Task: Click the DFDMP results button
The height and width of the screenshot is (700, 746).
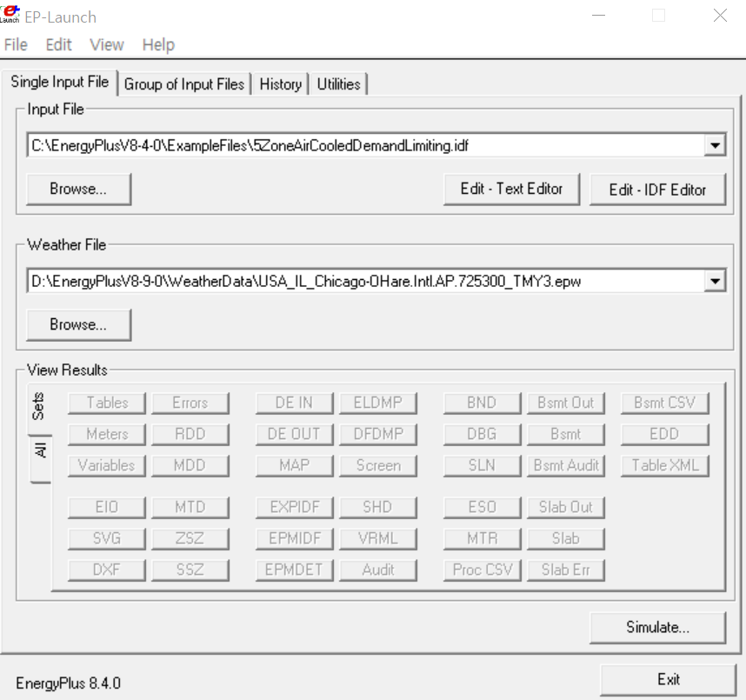Action: click(377, 434)
